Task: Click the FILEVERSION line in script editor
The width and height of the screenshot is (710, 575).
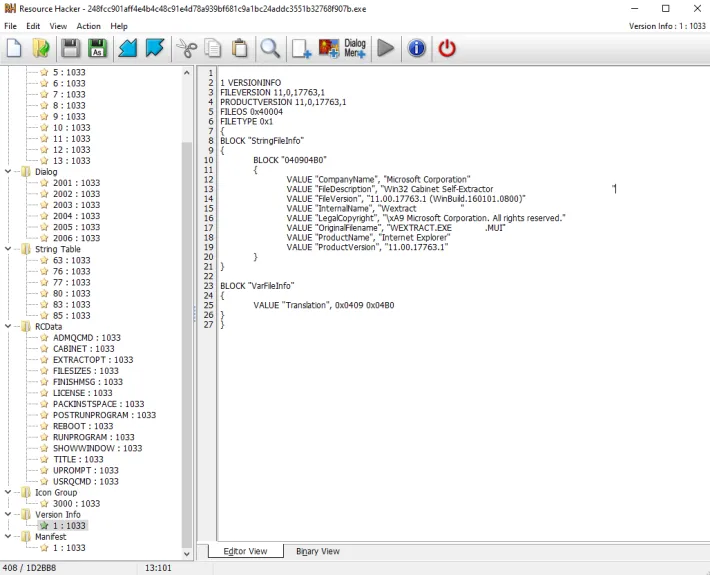Action: 272,92
